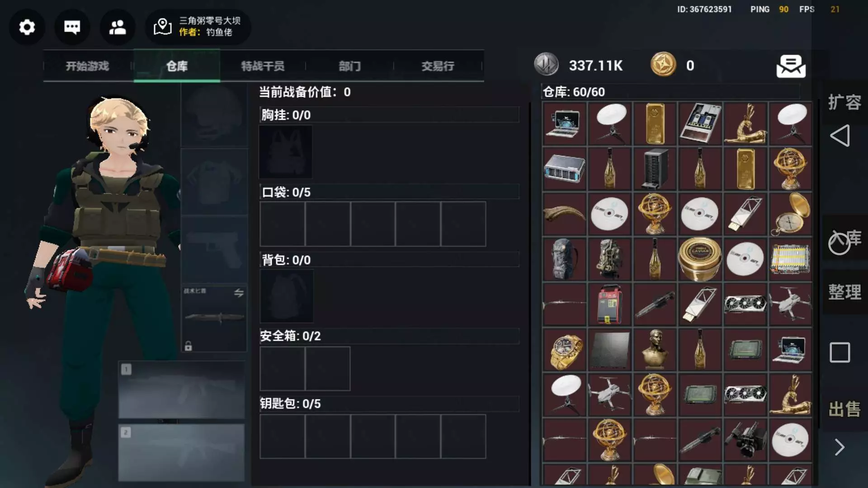Select the caviar tin item
The width and height of the screenshot is (868, 488).
[700, 259]
